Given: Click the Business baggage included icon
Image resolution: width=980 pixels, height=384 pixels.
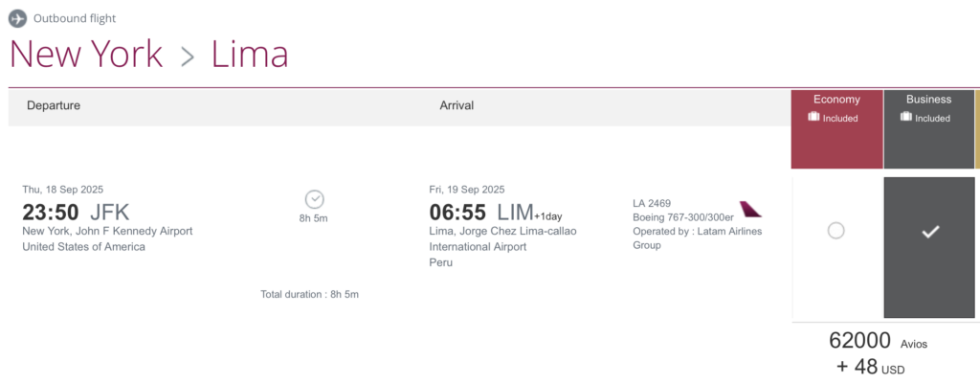Looking at the screenshot, I should coord(906,118).
